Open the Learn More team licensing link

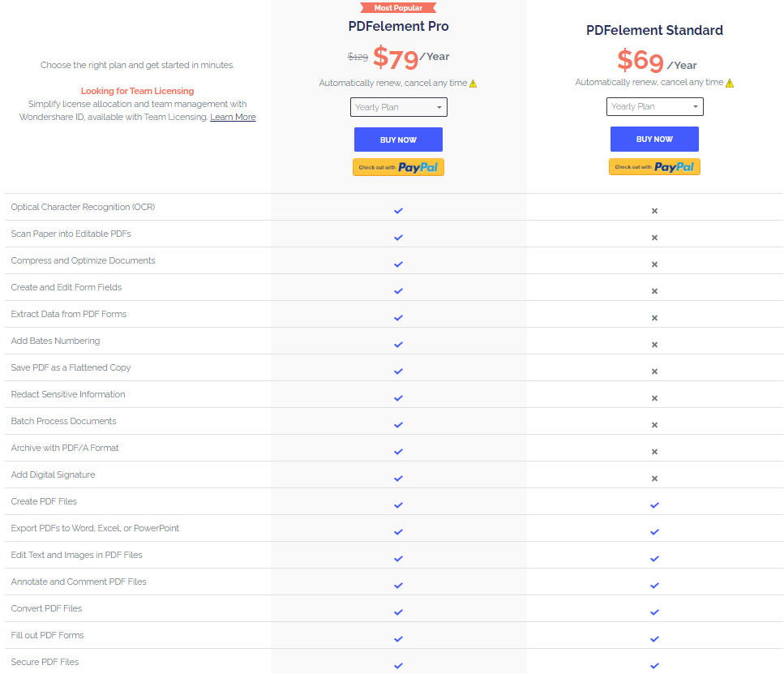point(233,117)
